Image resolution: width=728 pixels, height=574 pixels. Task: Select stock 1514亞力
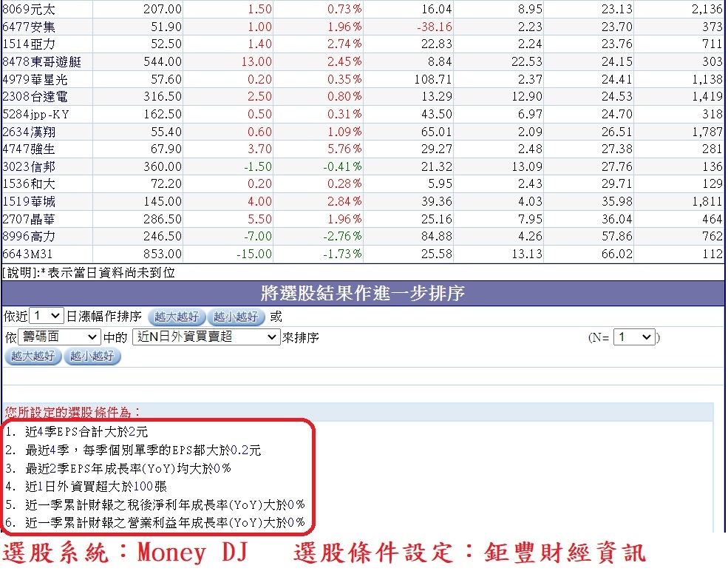coord(29,44)
